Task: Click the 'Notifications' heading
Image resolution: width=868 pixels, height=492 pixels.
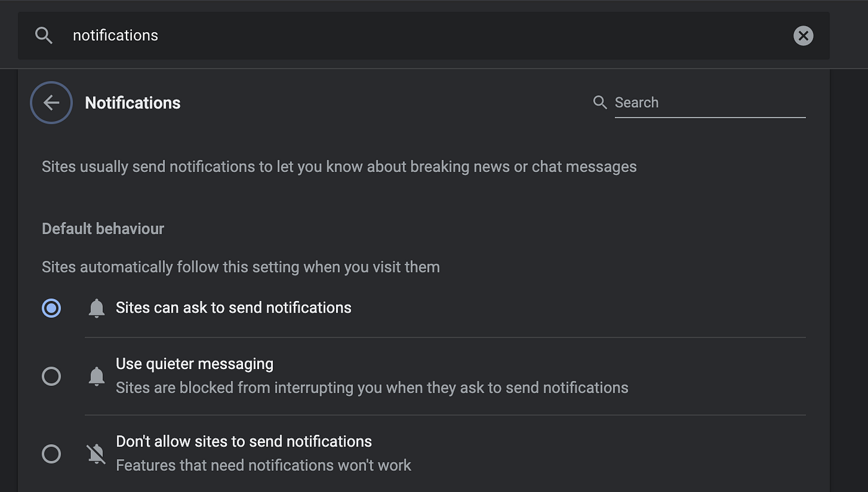Action: pyautogui.click(x=133, y=103)
